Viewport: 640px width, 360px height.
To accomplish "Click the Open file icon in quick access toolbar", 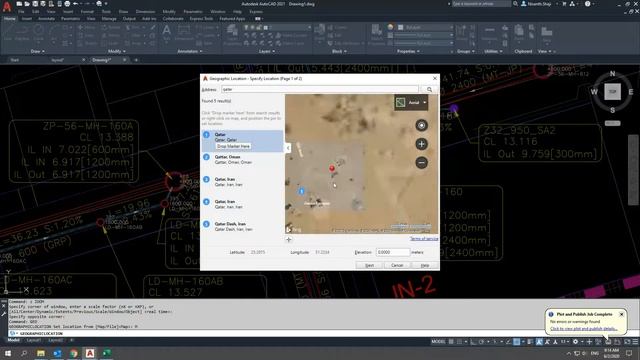I will (x=27, y=4).
